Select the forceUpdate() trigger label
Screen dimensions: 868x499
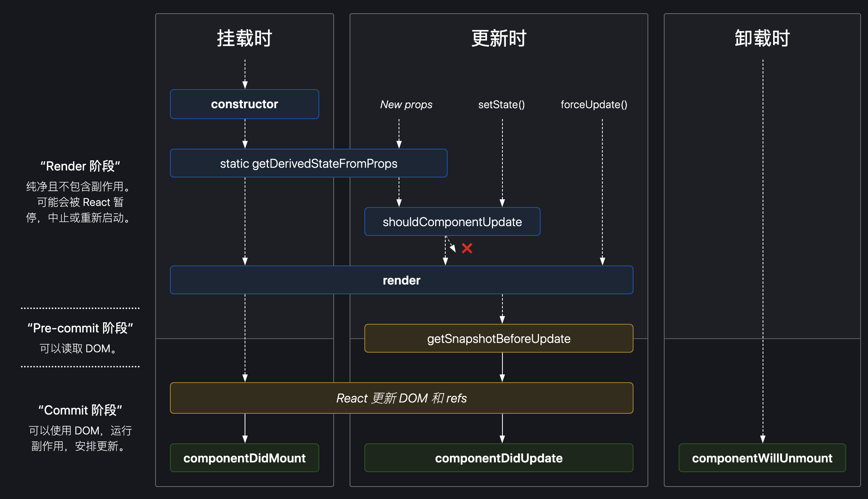click(594, 104)
